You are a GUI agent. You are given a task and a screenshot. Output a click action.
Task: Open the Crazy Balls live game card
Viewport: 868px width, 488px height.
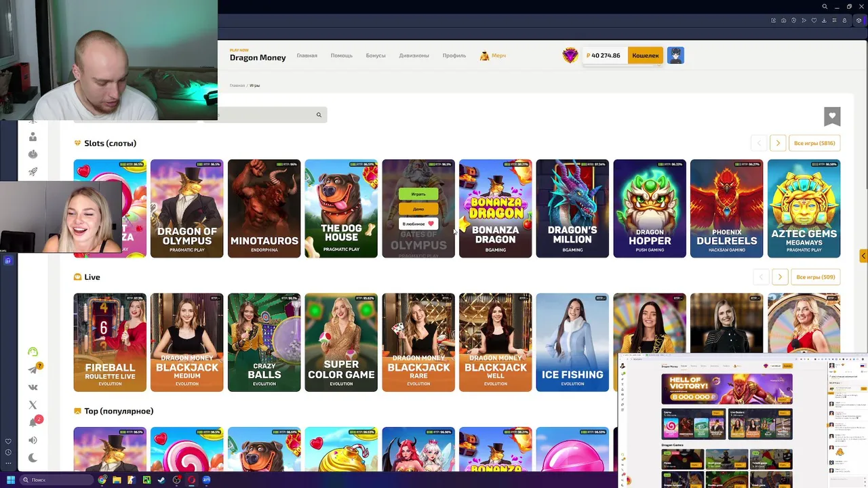[x=264, y=342]
